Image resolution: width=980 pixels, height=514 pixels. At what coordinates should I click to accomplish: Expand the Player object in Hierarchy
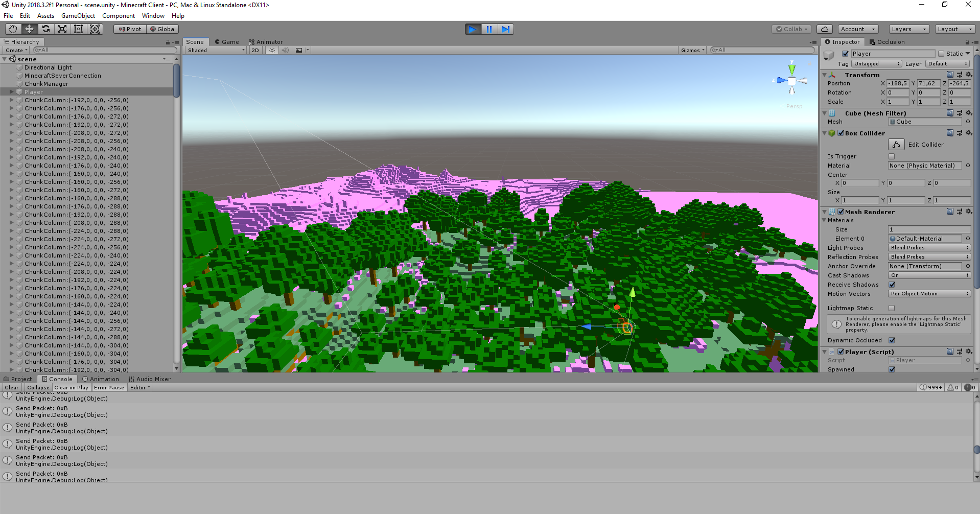(11, 92)
